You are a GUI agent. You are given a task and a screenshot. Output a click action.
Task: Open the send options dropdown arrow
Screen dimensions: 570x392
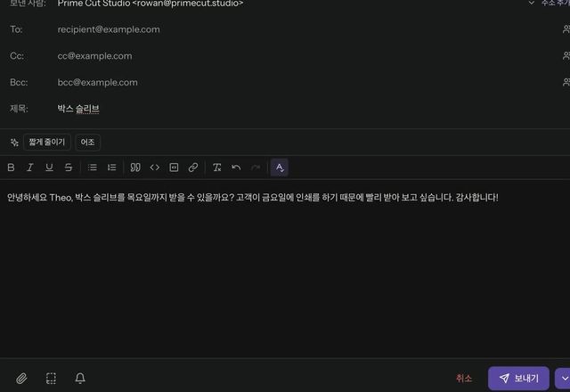[x=563, y=378]
